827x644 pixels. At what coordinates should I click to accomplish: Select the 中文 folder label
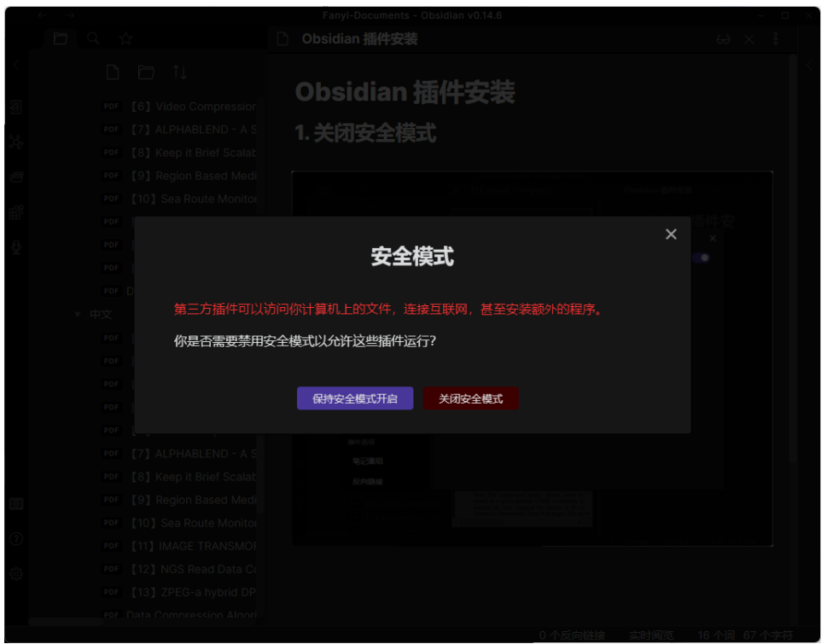tap(101, 315)
